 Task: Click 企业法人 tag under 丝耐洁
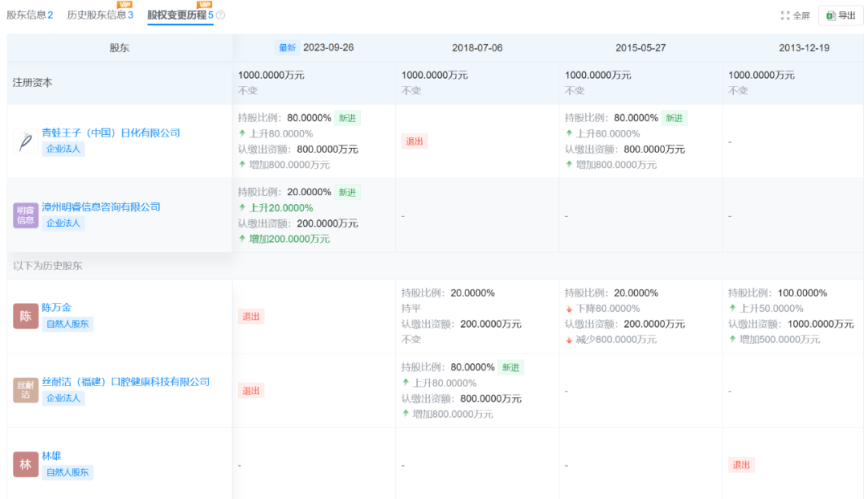63,398
